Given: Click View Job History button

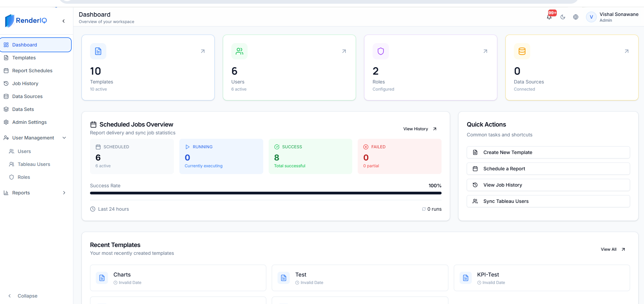Looking at the screenshot, I should (548, 185).
